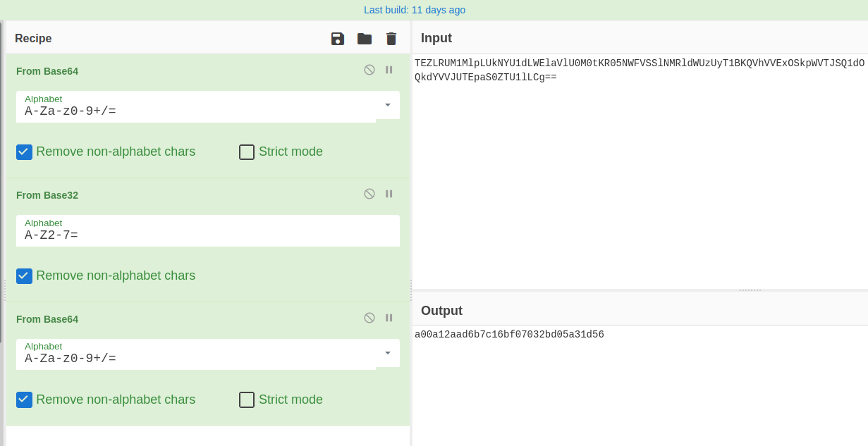Uncheck Remove non-alphabet chars in first Base64
868x446 pixels.
point(25,152)
